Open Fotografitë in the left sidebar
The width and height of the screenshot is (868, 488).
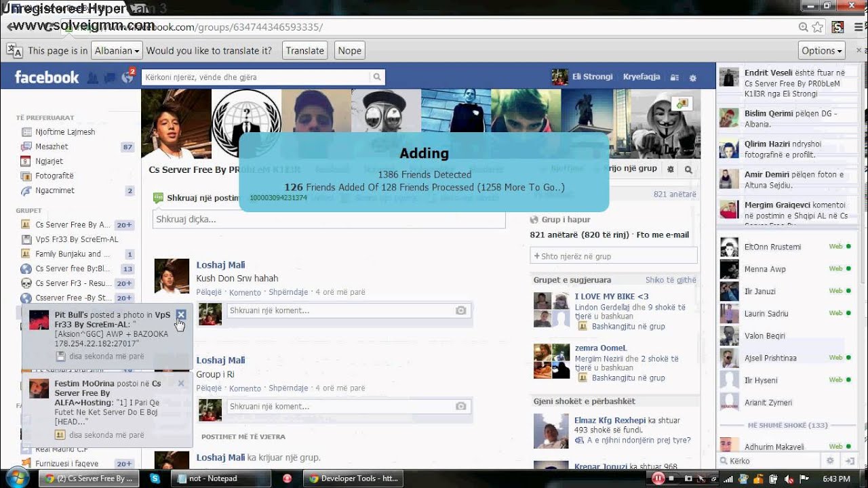click(54, 176)
